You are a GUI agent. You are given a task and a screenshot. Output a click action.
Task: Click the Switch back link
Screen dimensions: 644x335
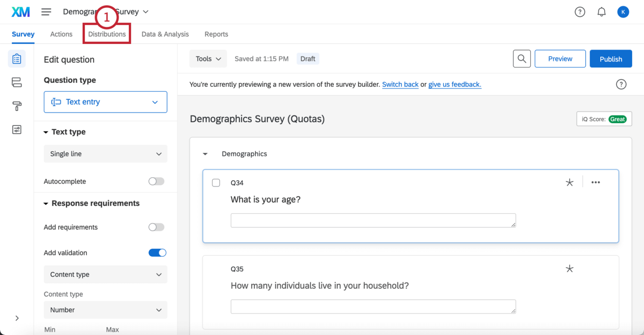click(x=400, y=84)
